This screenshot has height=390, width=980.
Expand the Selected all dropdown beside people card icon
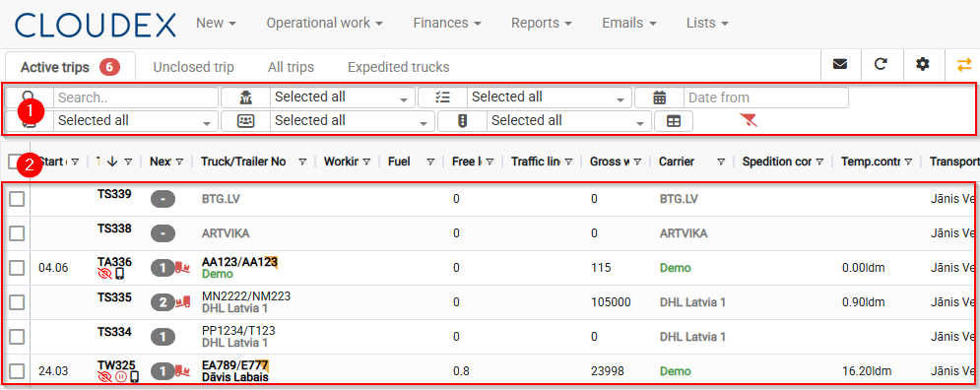pos(353,121)
